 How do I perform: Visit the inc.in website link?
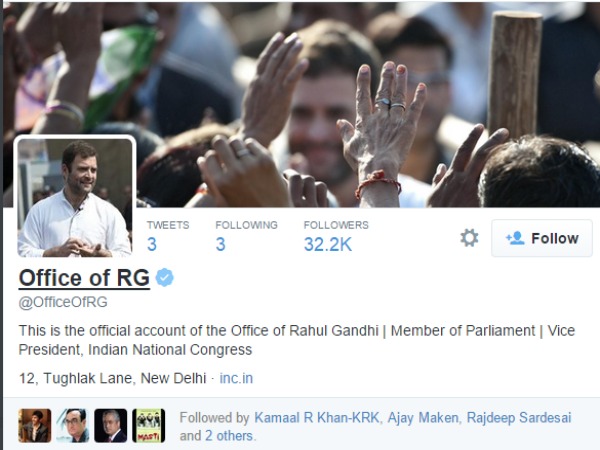coord(236,378)
